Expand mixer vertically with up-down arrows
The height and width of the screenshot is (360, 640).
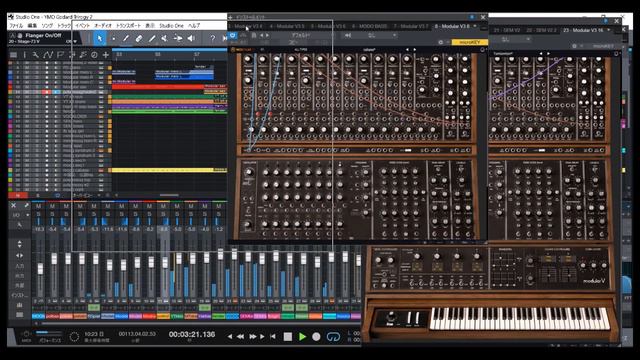coord(20,244)
